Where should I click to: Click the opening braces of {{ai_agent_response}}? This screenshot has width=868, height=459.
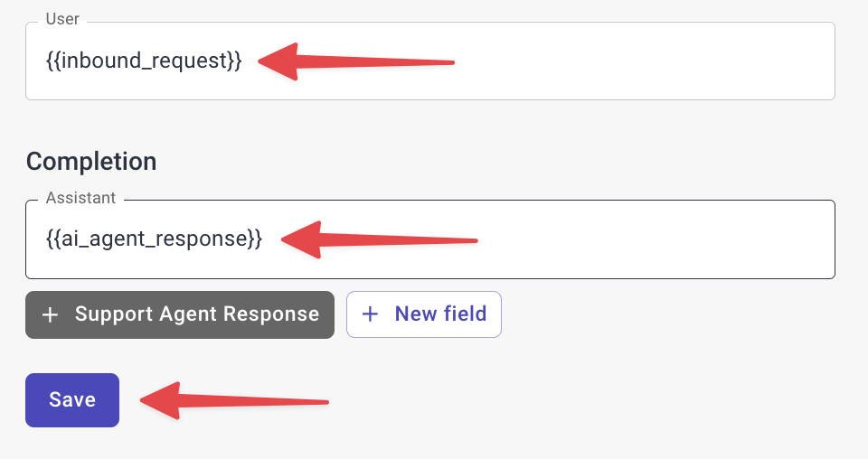(52, 239)
